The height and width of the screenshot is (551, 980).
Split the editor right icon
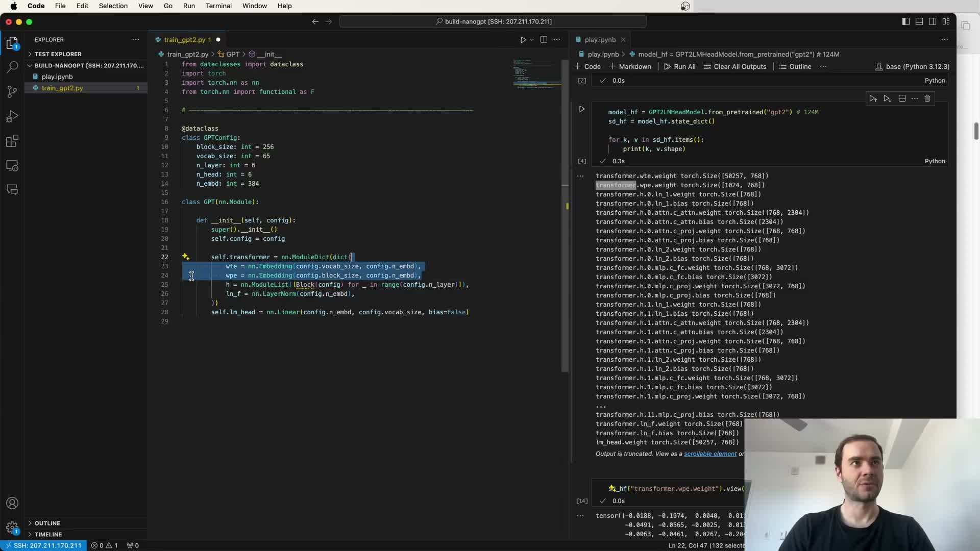point(544,40)
